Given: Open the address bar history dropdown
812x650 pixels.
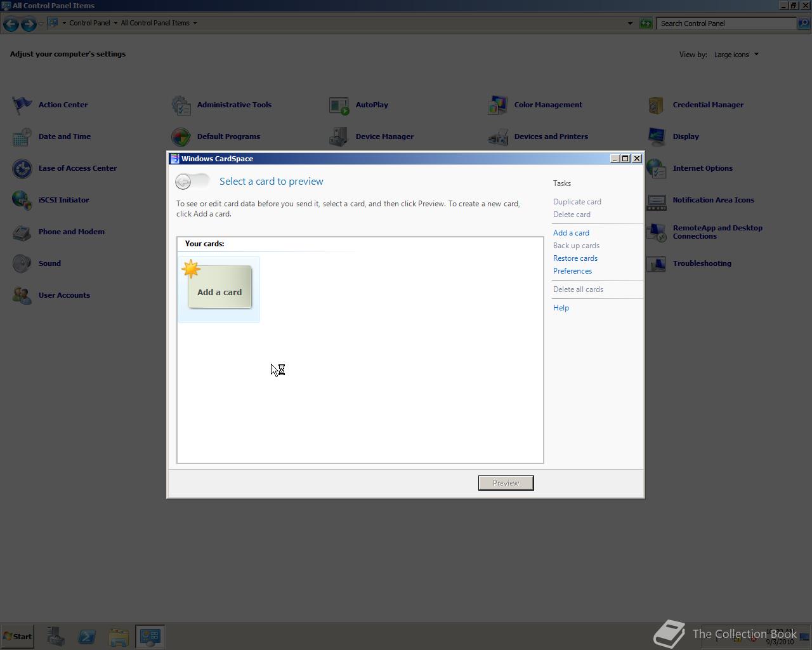Looking at the screenshot, I should [x=630, y=23].
